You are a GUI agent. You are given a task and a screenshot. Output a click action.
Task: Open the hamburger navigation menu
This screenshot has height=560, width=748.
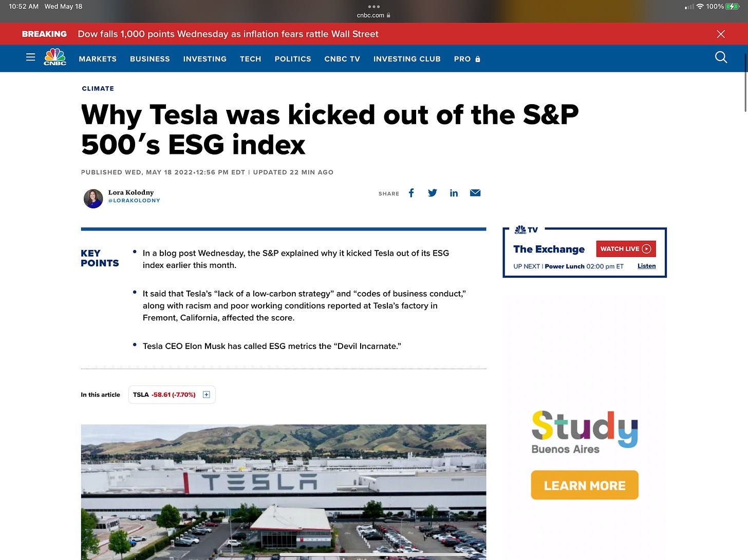coord(31,57)
